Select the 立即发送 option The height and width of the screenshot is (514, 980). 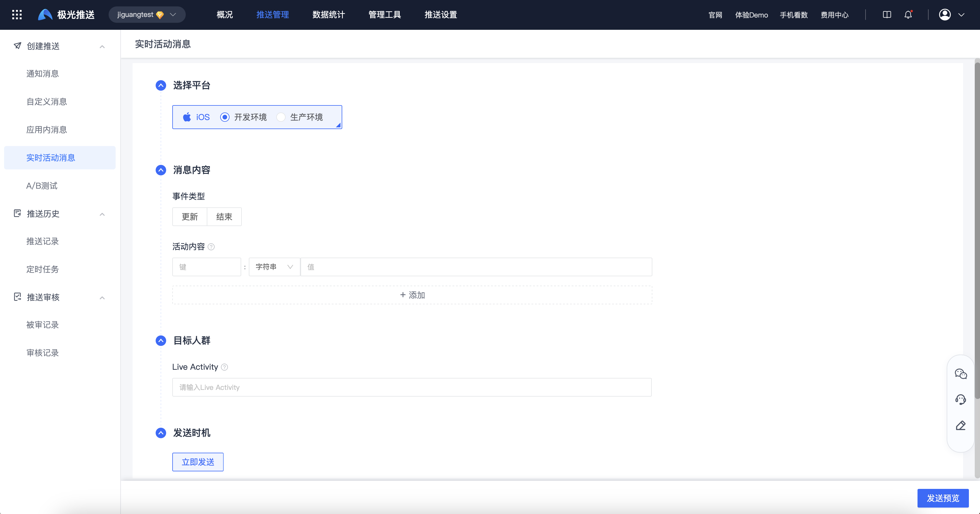[x=198, y=462]
